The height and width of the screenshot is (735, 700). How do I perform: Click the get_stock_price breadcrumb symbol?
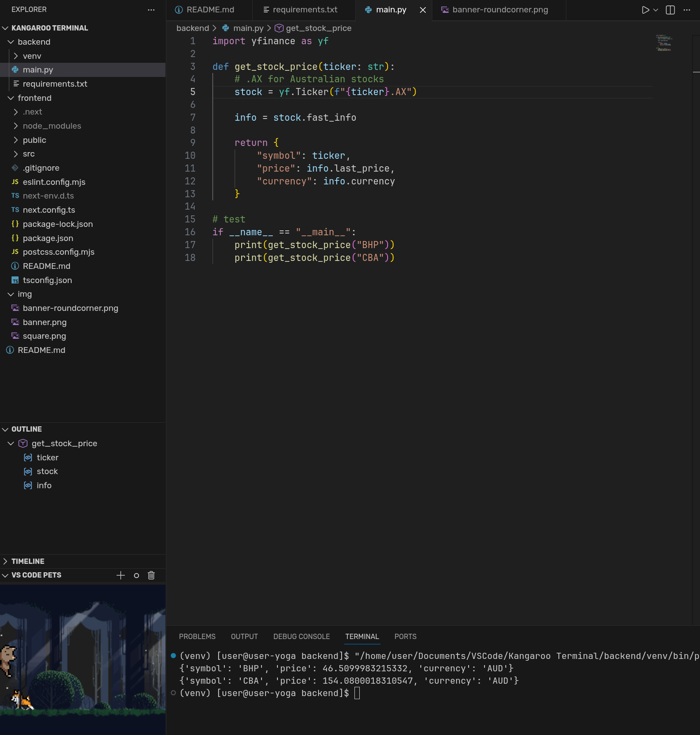(x=318, y=28)
